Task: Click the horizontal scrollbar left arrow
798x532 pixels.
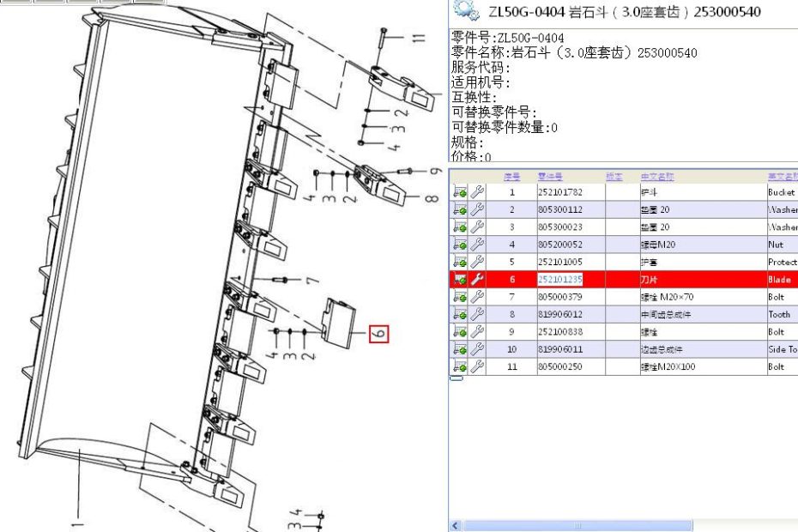Action: (x=456, y=525)
